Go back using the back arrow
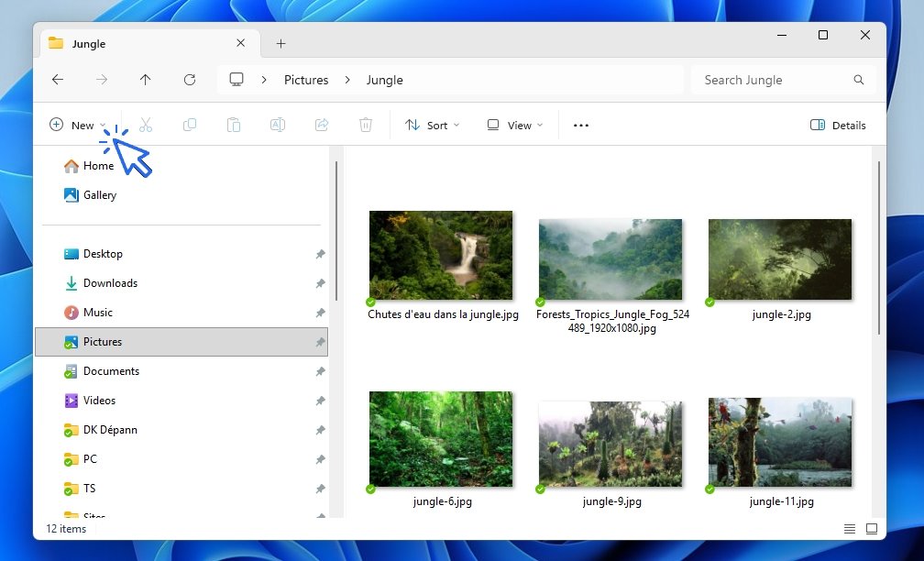 click(58, 80)
